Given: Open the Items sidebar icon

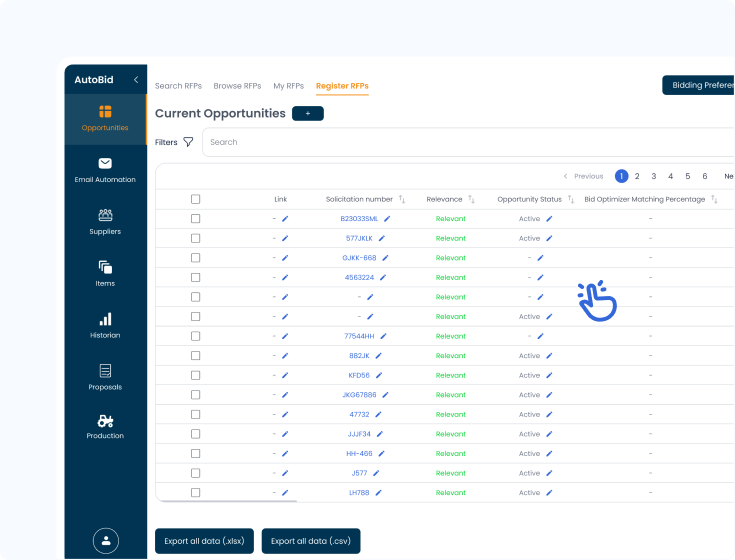Looking at the screenshot, I should 105,267.
